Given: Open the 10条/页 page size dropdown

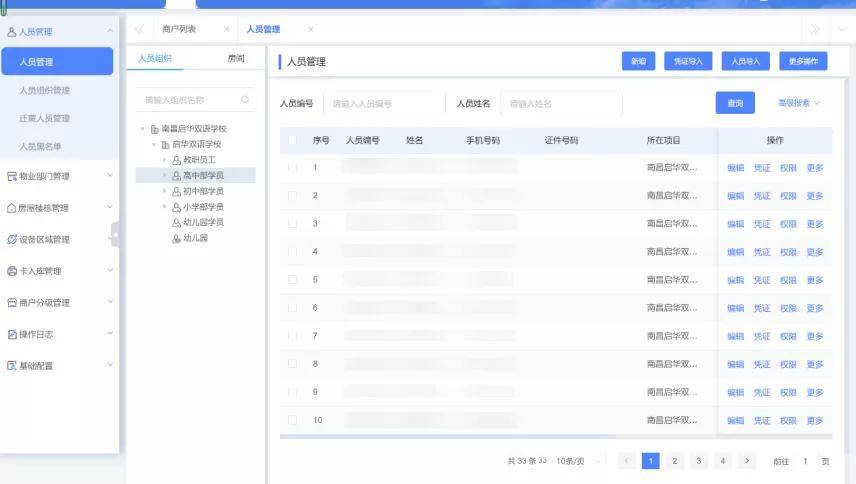Looking at the screenshot, I should (579, 461).
